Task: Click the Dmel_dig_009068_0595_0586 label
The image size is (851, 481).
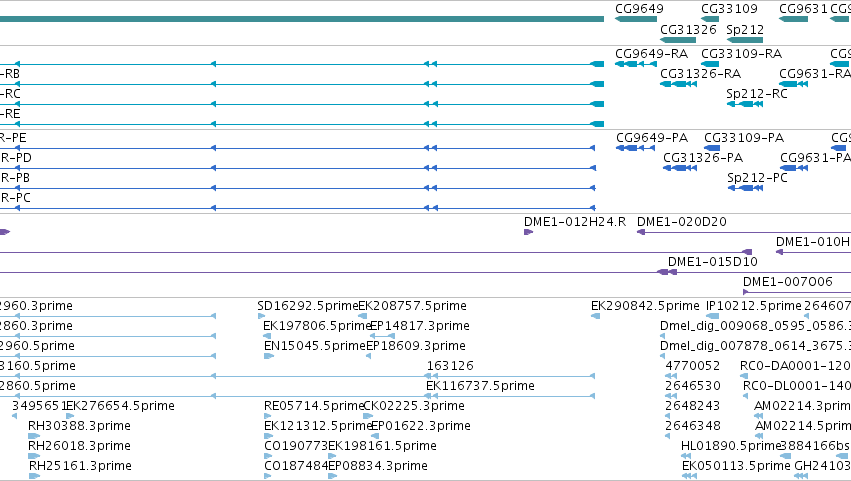Action: pyautogui.click(x=753, y=326)
